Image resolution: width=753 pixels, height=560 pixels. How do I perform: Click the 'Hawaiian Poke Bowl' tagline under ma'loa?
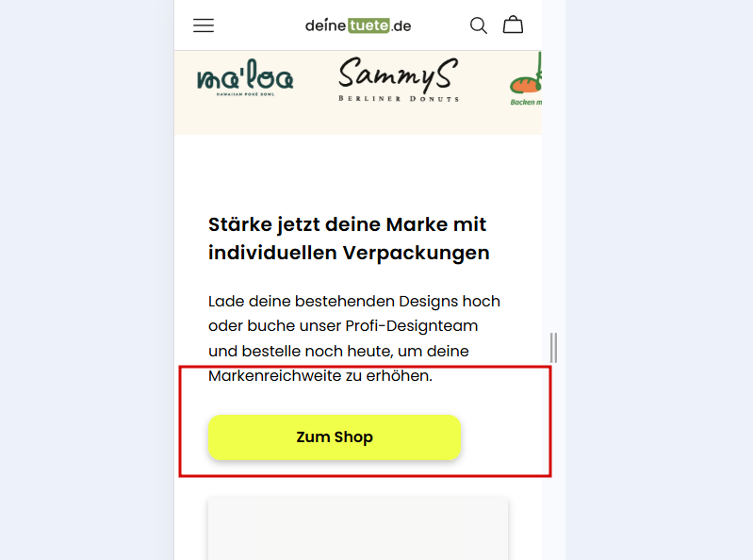[x=245, y=94]
